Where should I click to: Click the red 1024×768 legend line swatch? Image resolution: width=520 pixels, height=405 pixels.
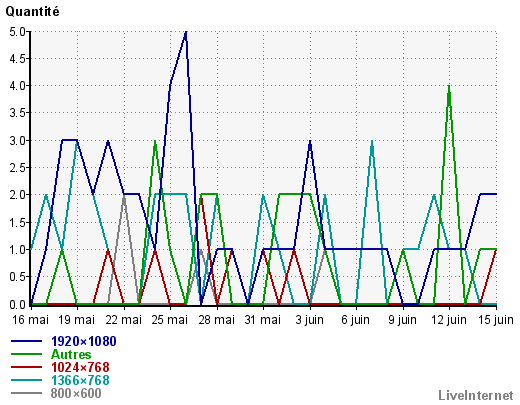[x=27, y=367]
